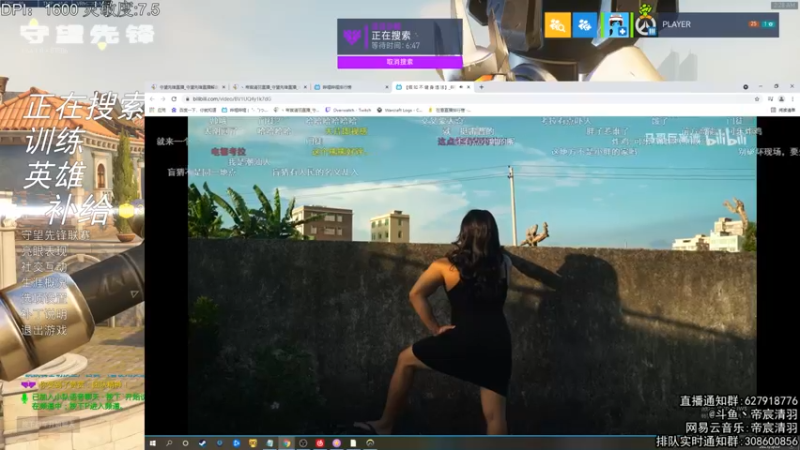Switch to the third Chrome tab
Image resolution: width=800 pixels, height=450 pixels.
click(350, 87)
